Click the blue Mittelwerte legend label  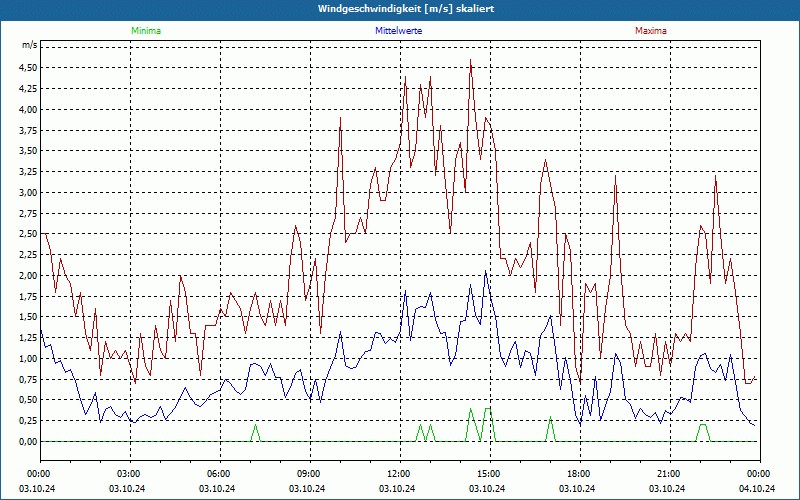(398, 31)
